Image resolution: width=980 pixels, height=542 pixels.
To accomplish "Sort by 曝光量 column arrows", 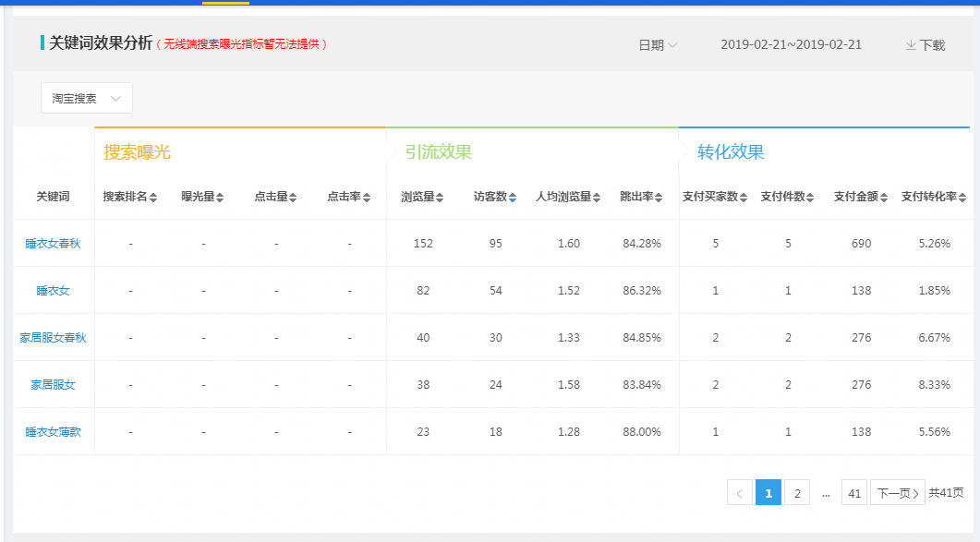I will point(220,197).
